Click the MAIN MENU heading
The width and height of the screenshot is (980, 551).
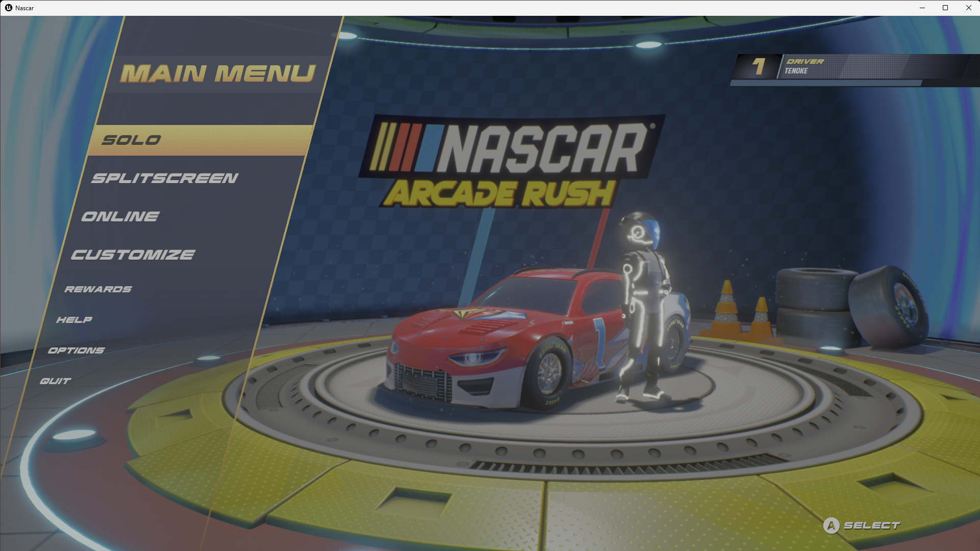click(218, 73)
